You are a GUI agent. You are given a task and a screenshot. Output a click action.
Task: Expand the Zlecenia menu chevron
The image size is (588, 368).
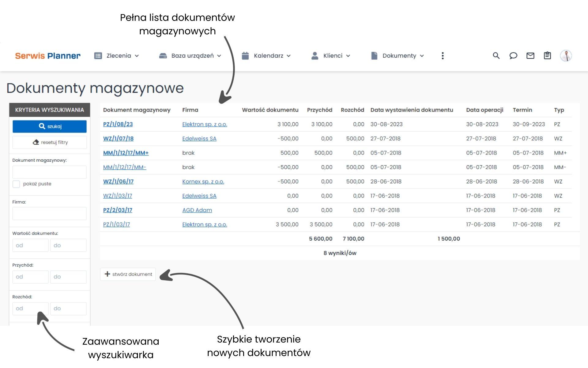click(x=137, y=56)
